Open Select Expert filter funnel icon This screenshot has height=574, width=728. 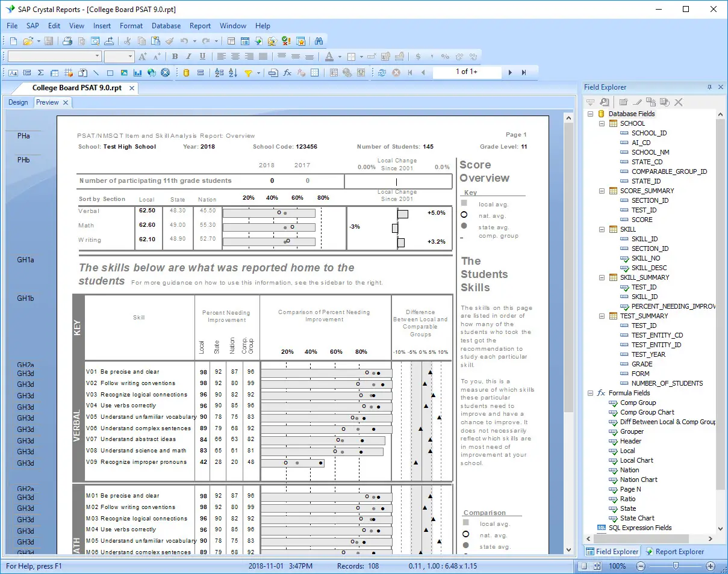pos(248,73)
